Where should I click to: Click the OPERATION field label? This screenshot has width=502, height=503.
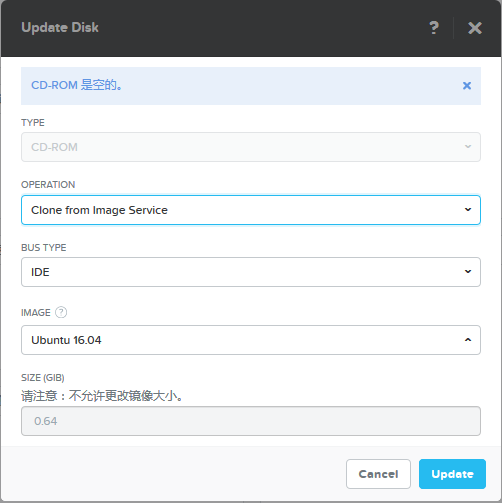[x=48, y=185]
